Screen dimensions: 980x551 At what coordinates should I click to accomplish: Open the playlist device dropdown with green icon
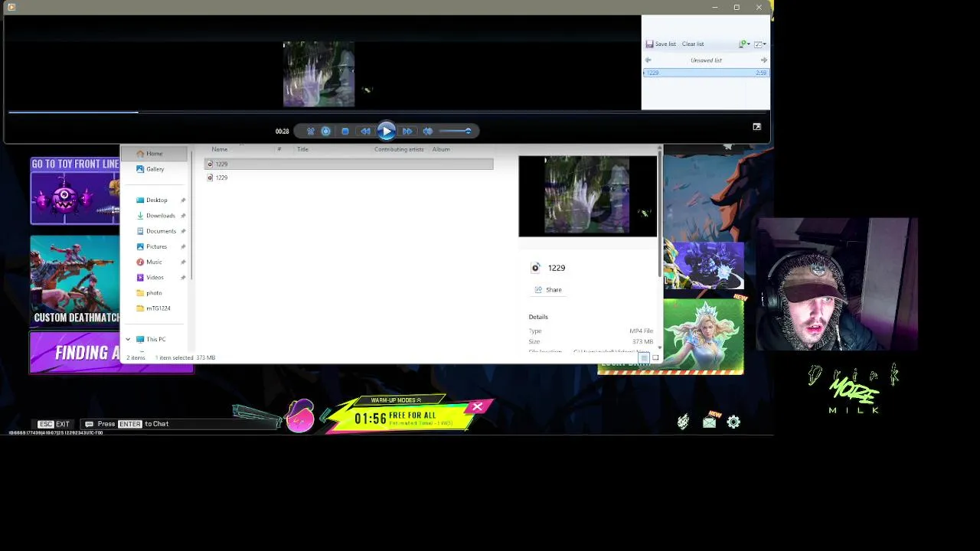[743, 44]
